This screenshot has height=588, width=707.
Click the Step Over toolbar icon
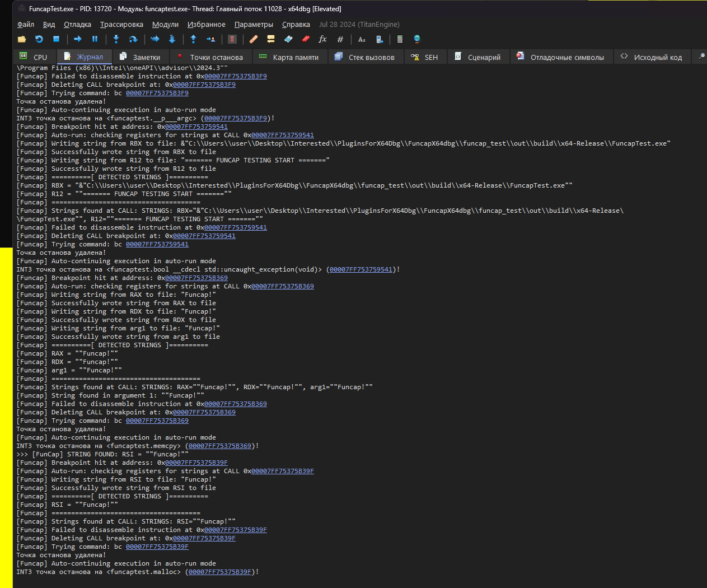pos(133,39)
